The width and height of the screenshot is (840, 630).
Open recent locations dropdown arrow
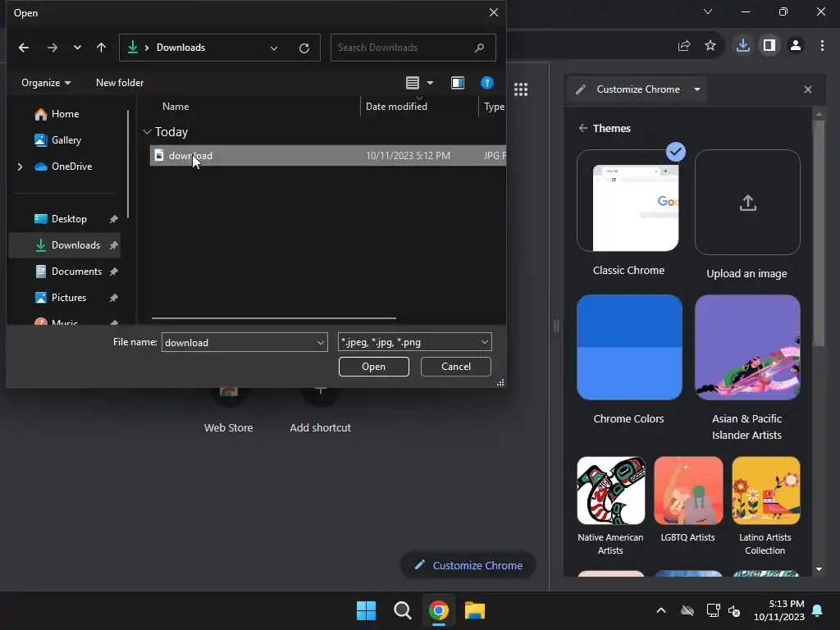(x=77, y=48)
